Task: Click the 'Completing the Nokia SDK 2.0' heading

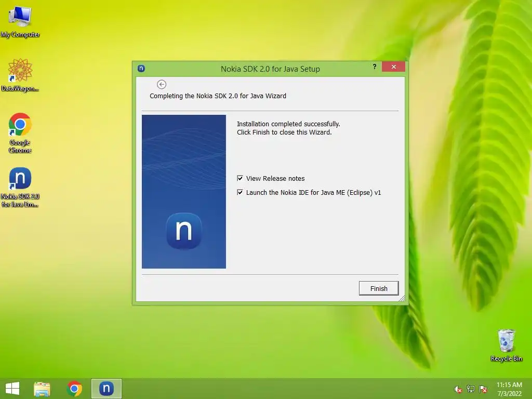Action: [x=218, y=96]
